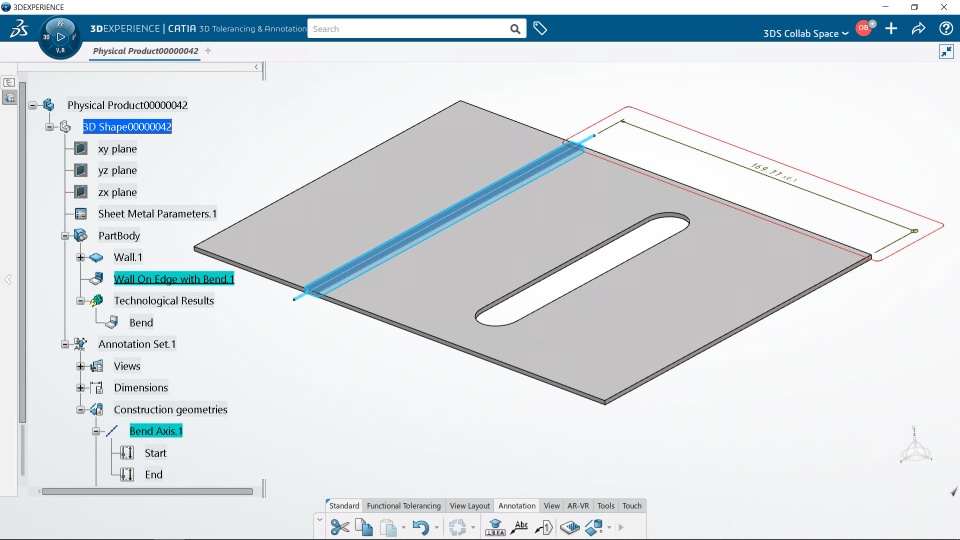Select the Bend tree item

[141, 323]
